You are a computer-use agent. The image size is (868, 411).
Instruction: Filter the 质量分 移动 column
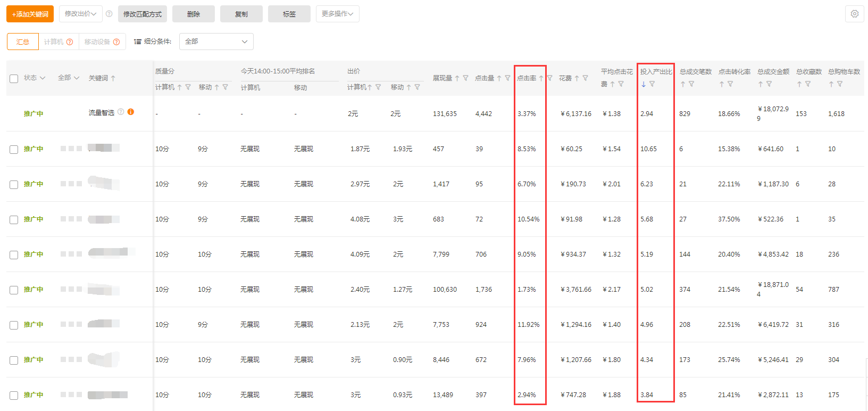click(x=226, y=87)
